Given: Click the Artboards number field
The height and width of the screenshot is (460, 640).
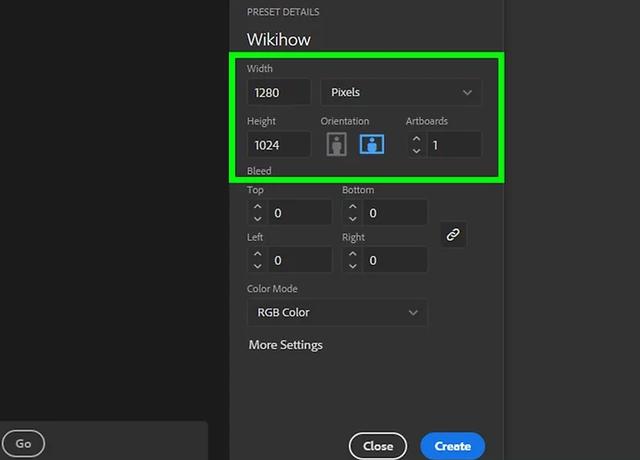Looking at the screenshot, I should 454,145.
